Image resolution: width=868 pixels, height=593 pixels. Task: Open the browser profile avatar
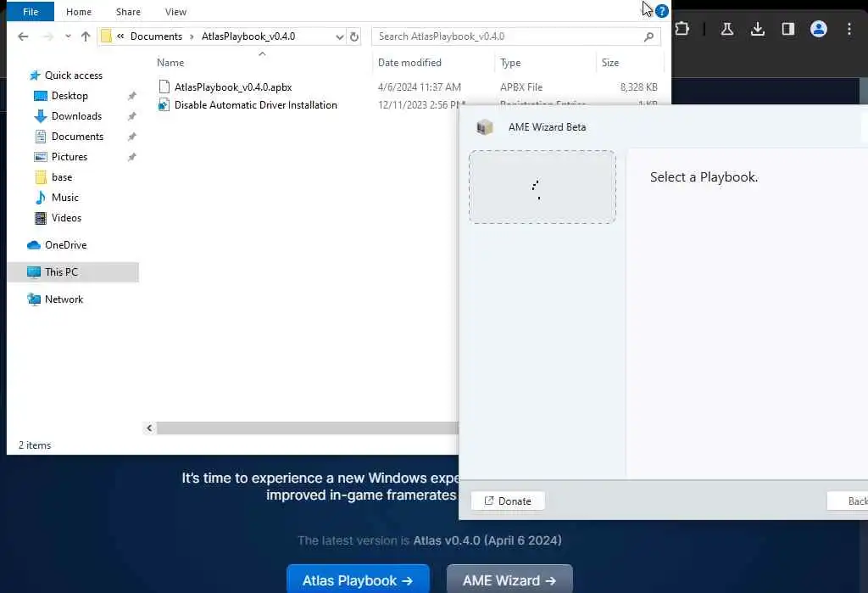[819, 29]
